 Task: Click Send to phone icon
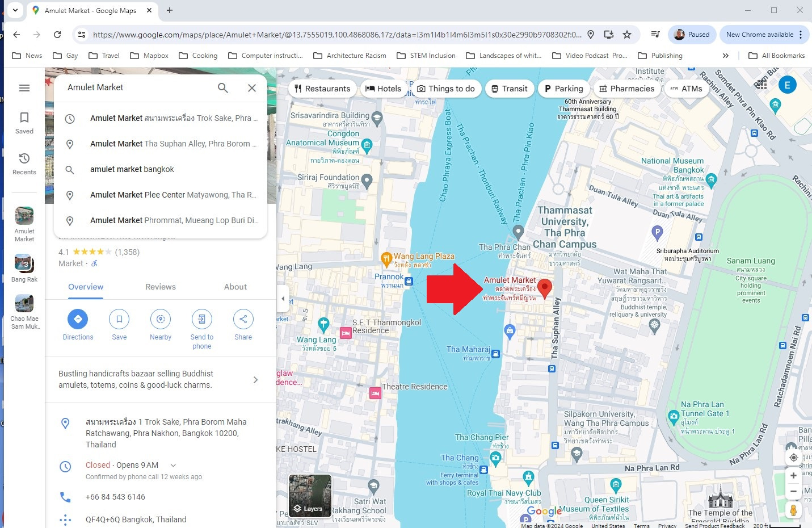(x=201, y=319)
